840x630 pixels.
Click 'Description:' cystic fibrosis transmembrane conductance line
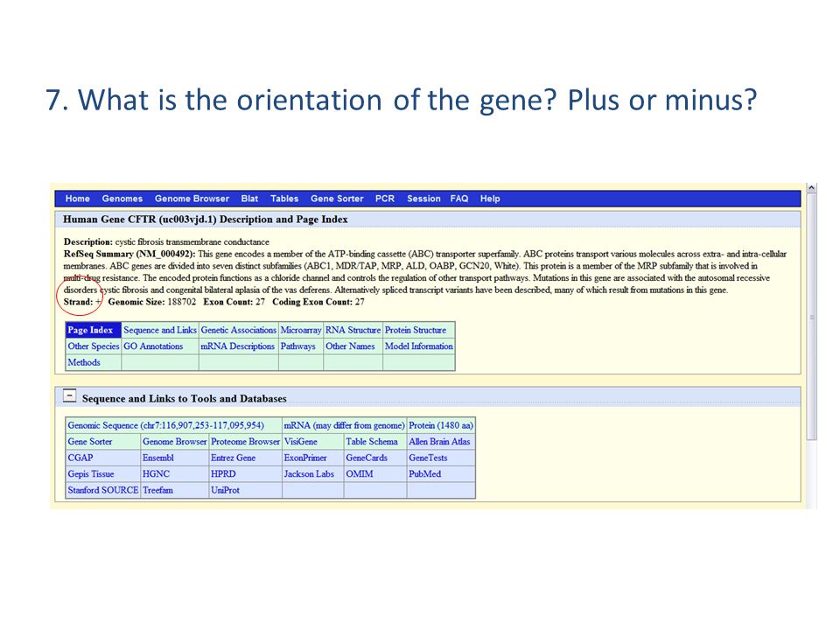coord(166,241)
